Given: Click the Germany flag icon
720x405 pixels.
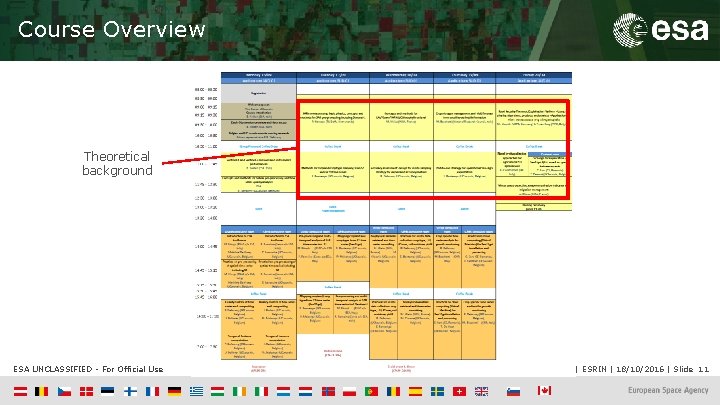Looking at the screenshot, I should [x=174, y=391].
